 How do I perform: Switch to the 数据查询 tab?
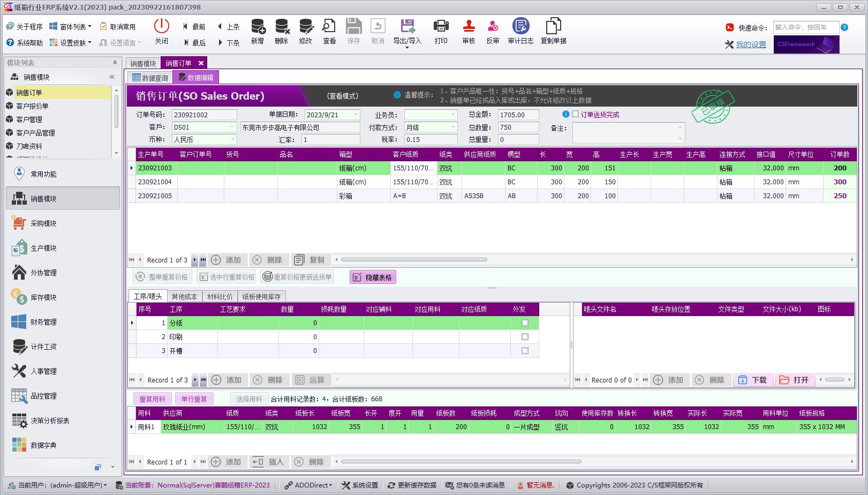click(x=149, y=77)
